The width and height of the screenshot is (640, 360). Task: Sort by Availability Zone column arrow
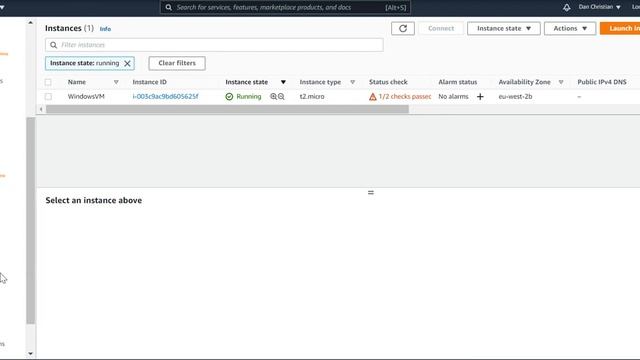tap(561, 82)
